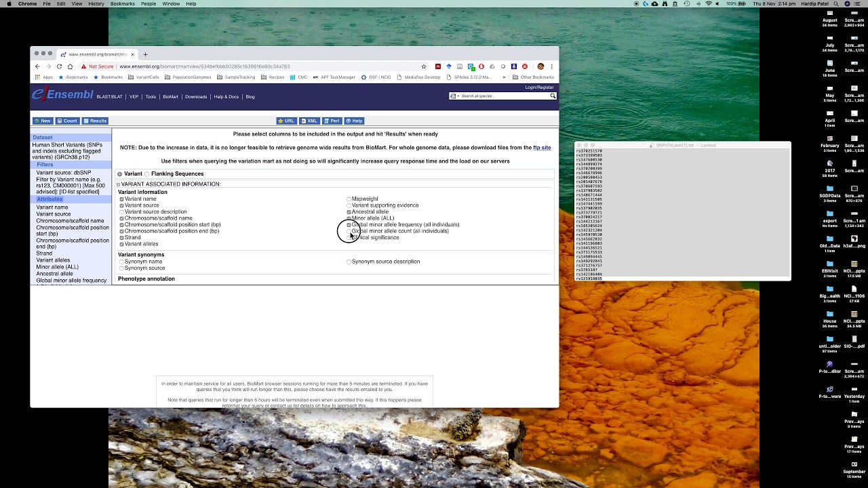Click the browser back arrow
This screenshot has height=488, width=868.
pyautogui.click(x=37, y=66)
